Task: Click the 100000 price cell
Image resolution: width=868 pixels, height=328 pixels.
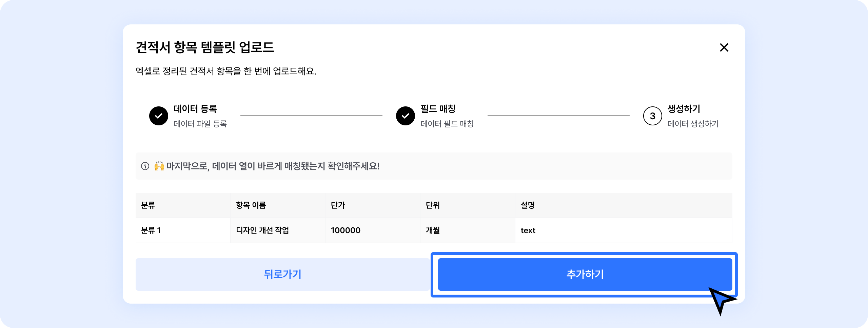Action: [x=346, y=230]
